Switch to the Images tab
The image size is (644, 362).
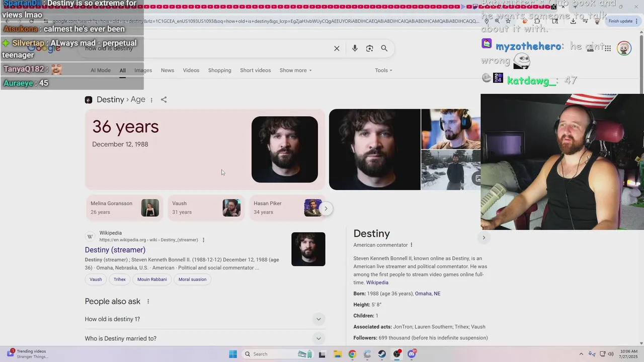(143, 70)
